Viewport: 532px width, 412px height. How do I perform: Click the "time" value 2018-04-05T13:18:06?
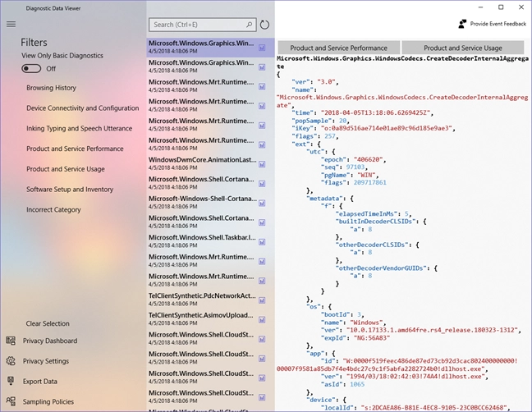(374, 112)
